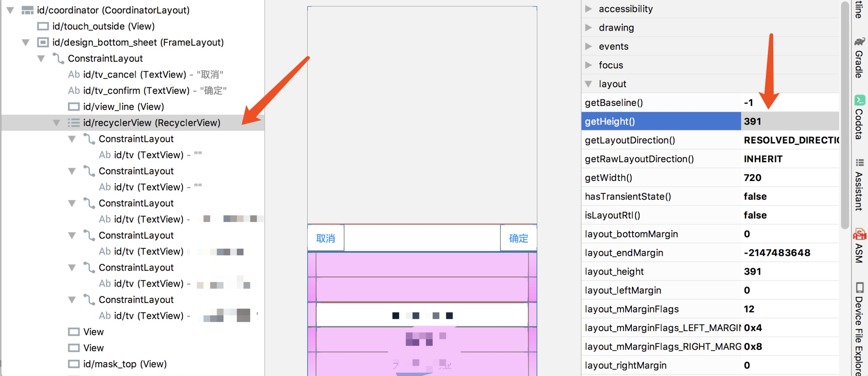Viewport: 868px width, 376px height.
Task: Expand the drawing properties group
Action: 588,28
